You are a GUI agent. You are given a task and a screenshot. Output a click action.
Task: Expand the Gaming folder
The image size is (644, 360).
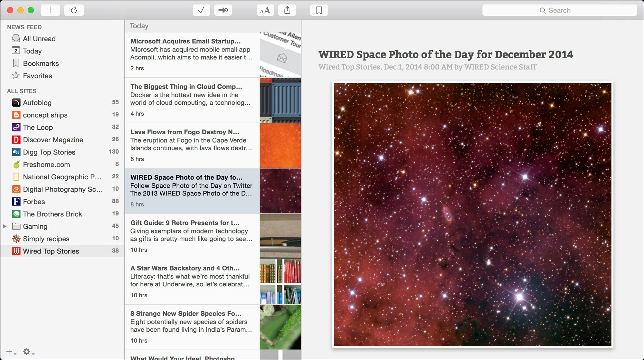(5, 226)
